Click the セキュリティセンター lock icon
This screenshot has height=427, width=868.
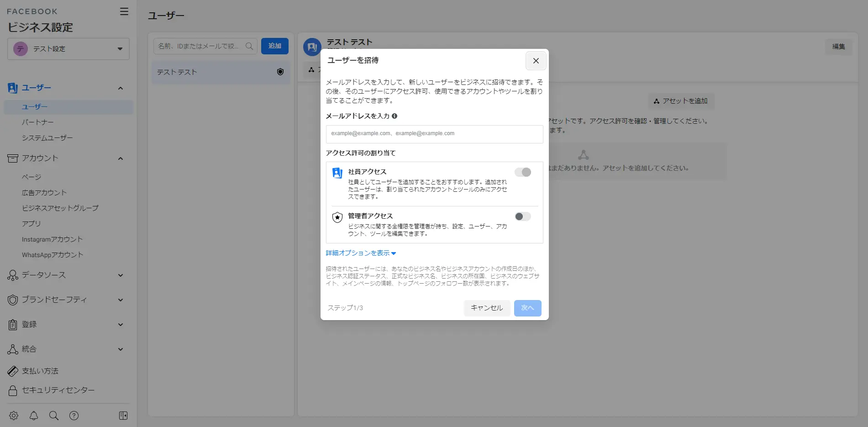tap(13, 390)
